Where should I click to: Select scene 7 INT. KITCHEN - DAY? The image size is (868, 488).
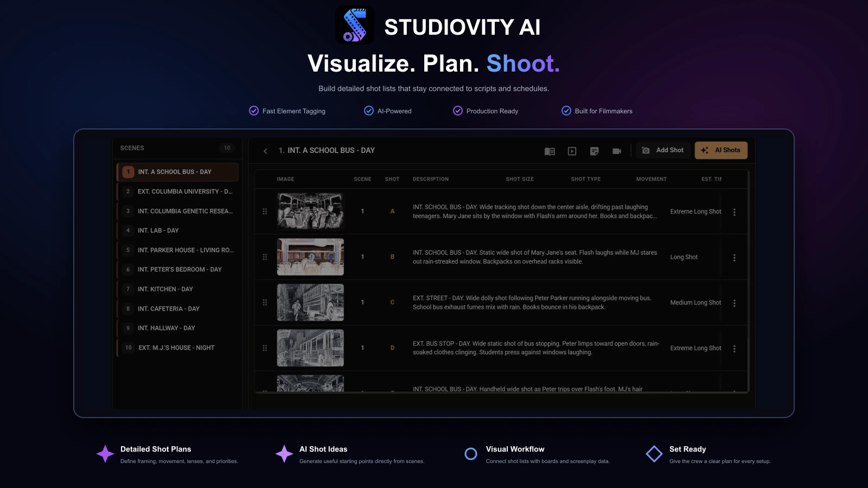(x=178, y=289)
